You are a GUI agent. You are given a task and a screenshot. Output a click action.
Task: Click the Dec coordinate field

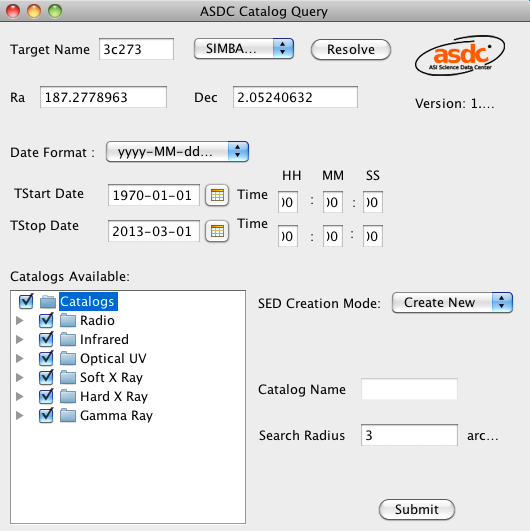point(295,97)
